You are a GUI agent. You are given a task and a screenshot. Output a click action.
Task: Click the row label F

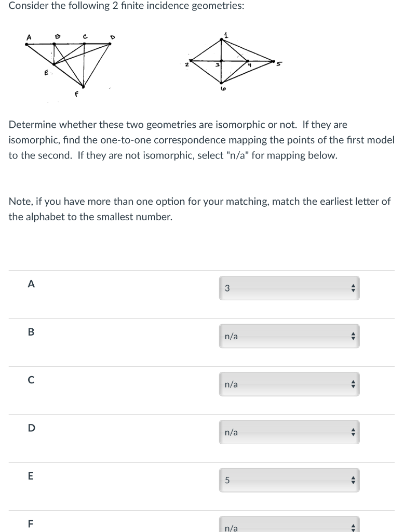(x=31, y=524)
